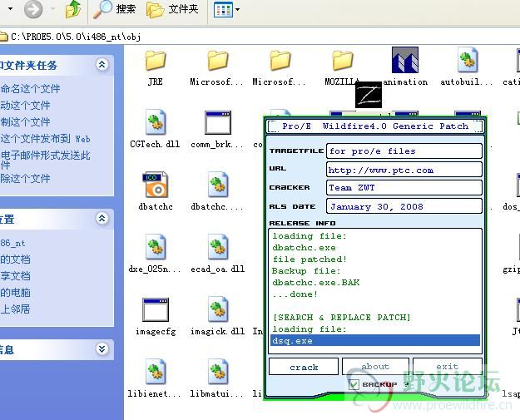Image resolution: width=520 pixels, height=420 pixels.
Task: Click the CRACKER field 'Team ZWT'
Action: point(404,188)
